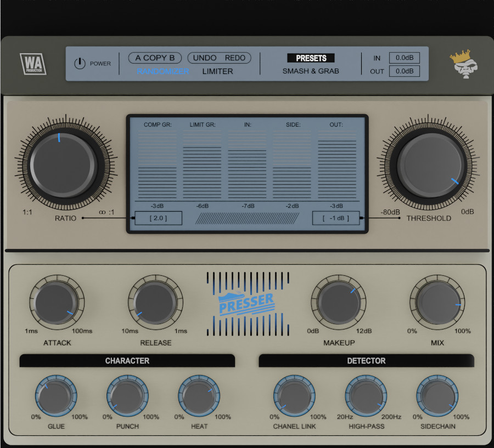Click the W.A. Production logo
494x448 pixels.
pyautogui.click(x=33, y=64)
